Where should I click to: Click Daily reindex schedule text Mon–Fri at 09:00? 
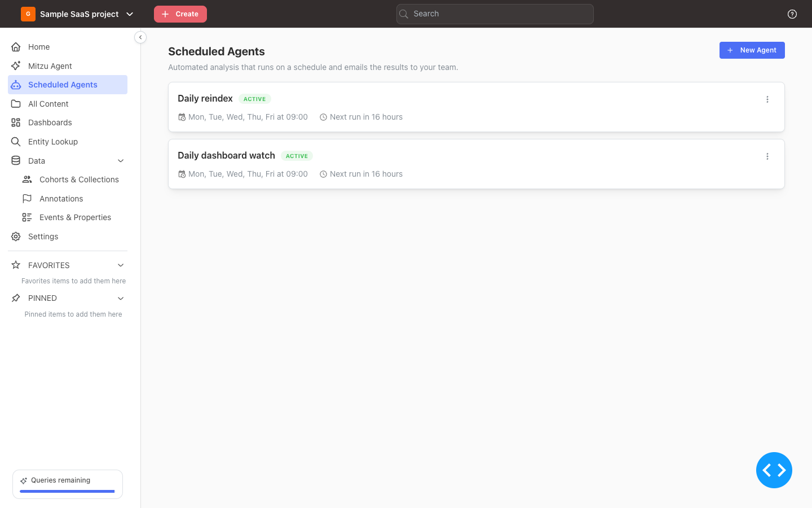pyautogui.click(x=248, y=117)
